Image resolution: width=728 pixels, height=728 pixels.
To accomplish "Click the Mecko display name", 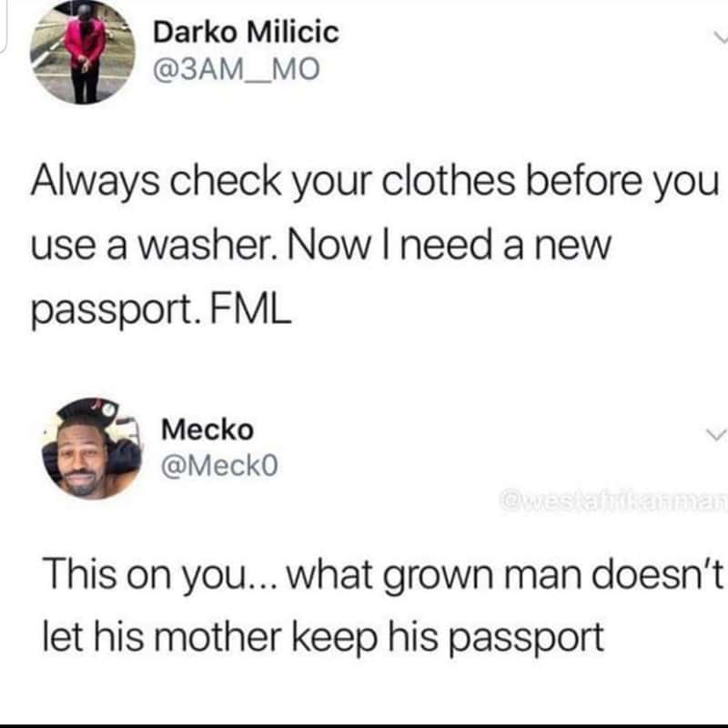I will (x=207, y=430).
